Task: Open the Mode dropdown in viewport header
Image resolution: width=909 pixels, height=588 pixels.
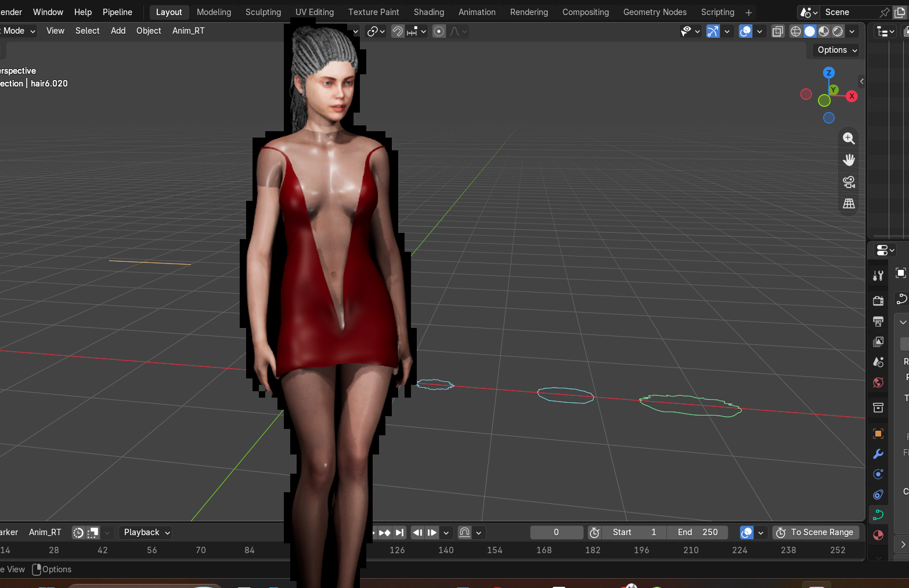Action: pyautogui.click(x=18, y=31)
